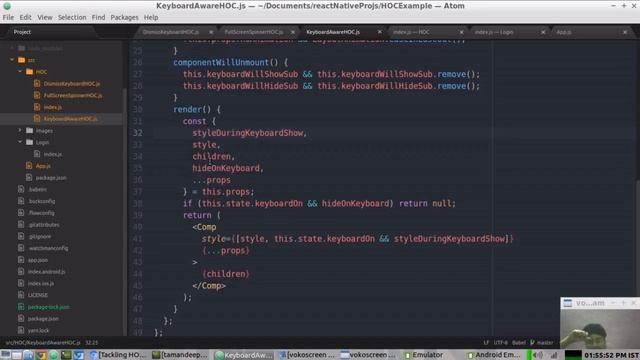The image size is (640, 360).
Task: Collapse the HOC folder chevron
Action: pos(20,71)
